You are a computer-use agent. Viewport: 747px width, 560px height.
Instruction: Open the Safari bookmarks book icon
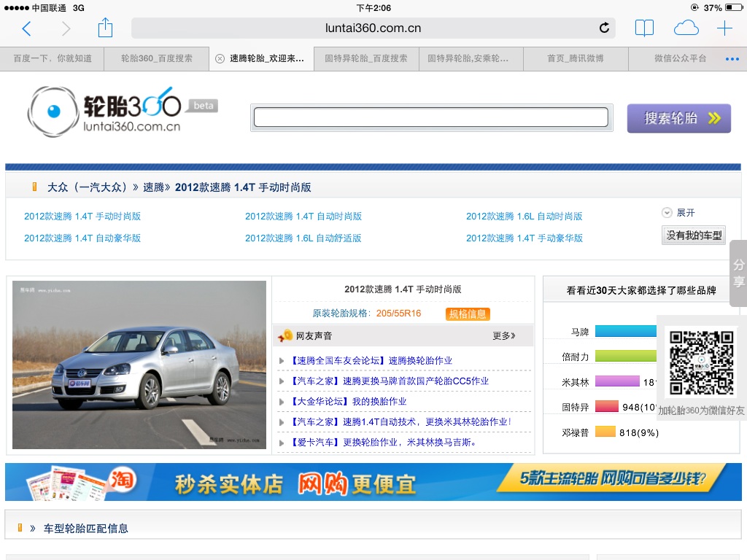(x=644, y=28)
